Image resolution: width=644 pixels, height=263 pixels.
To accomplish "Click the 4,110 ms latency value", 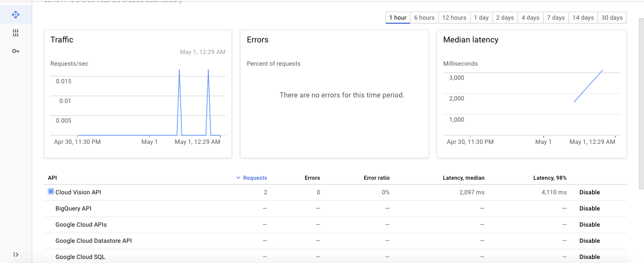I will click(554, 192).
